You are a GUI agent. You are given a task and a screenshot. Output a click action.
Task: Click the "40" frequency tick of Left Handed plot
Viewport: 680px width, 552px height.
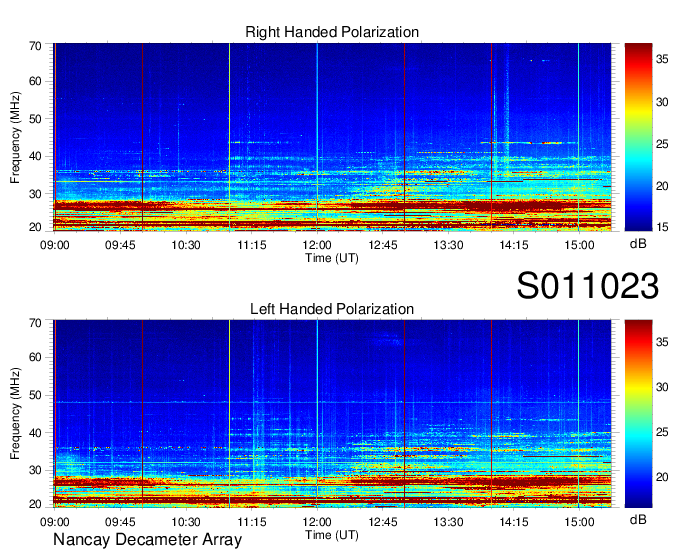[x=35, y=433]
